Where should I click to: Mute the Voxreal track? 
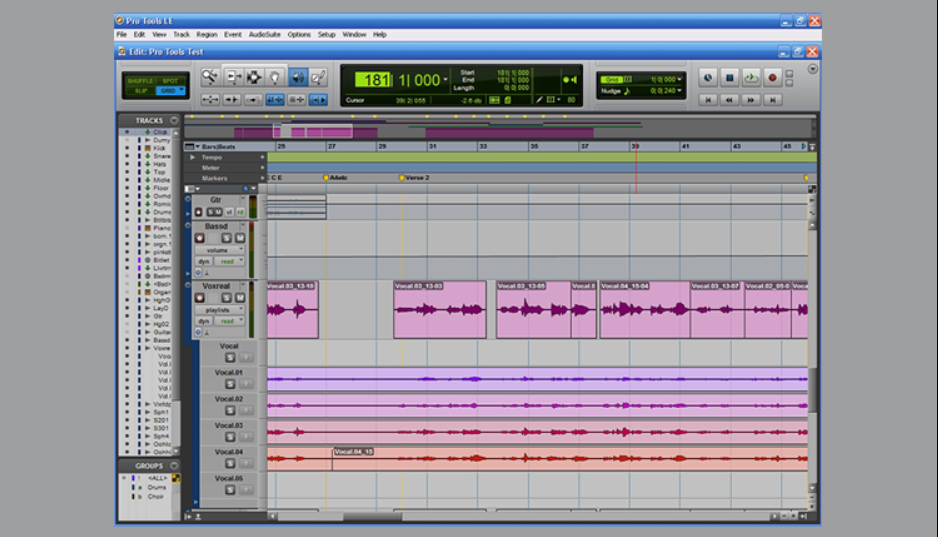tap(240, 297)
